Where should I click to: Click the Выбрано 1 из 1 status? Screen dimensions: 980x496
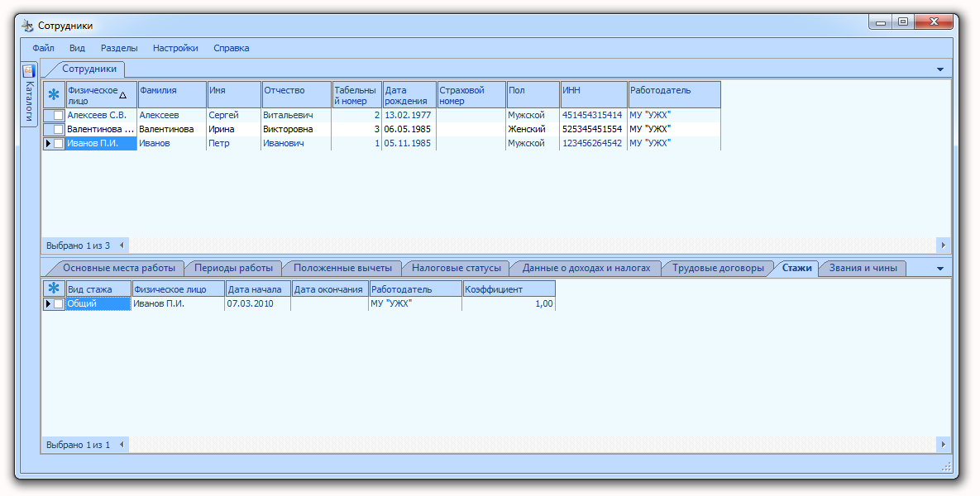pyautogui.click(x=78, y=445)
